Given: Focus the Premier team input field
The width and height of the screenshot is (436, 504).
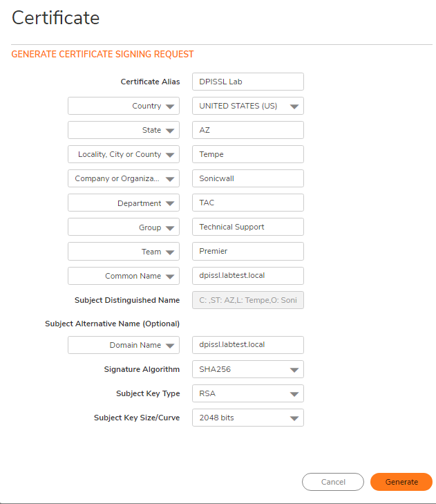Looking at the screenshot, I should pyautogui.click(x=247, y=252).
